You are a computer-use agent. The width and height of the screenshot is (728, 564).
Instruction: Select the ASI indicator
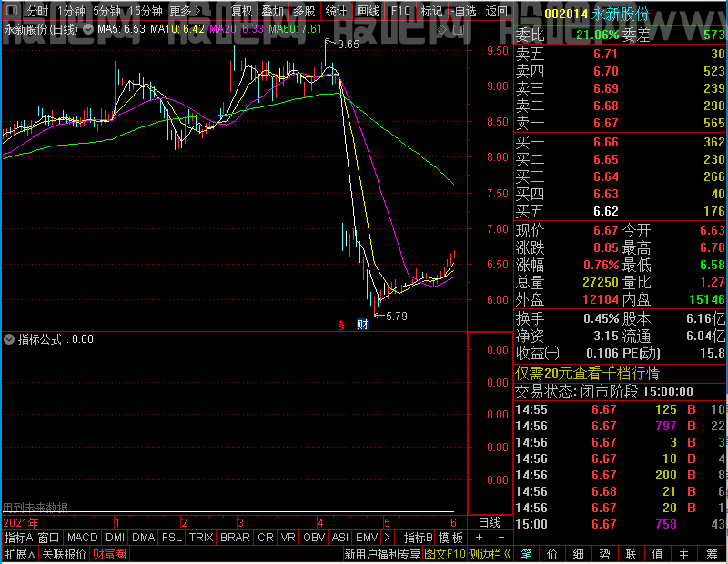click(x=340, y=538)
